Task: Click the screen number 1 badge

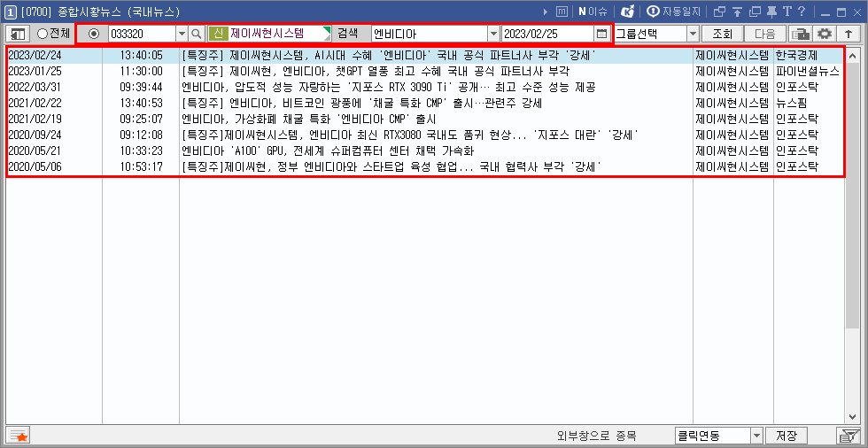Action: pos(10,12)
